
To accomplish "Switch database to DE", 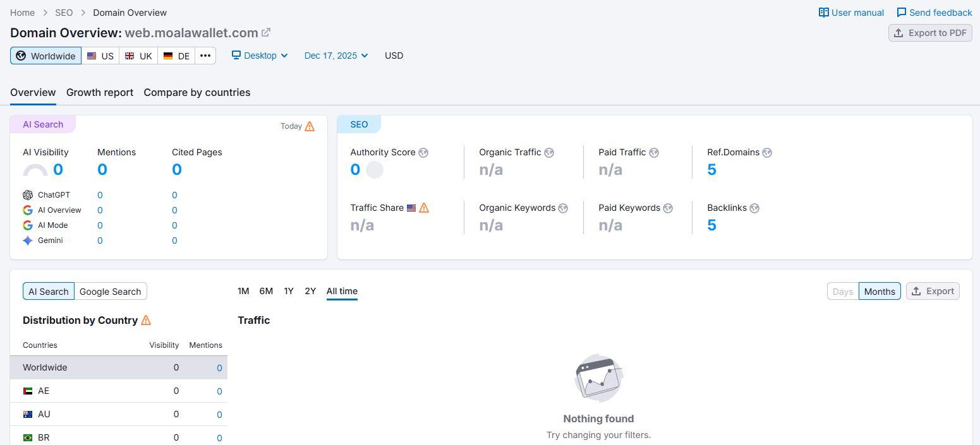I will [176, 56].
